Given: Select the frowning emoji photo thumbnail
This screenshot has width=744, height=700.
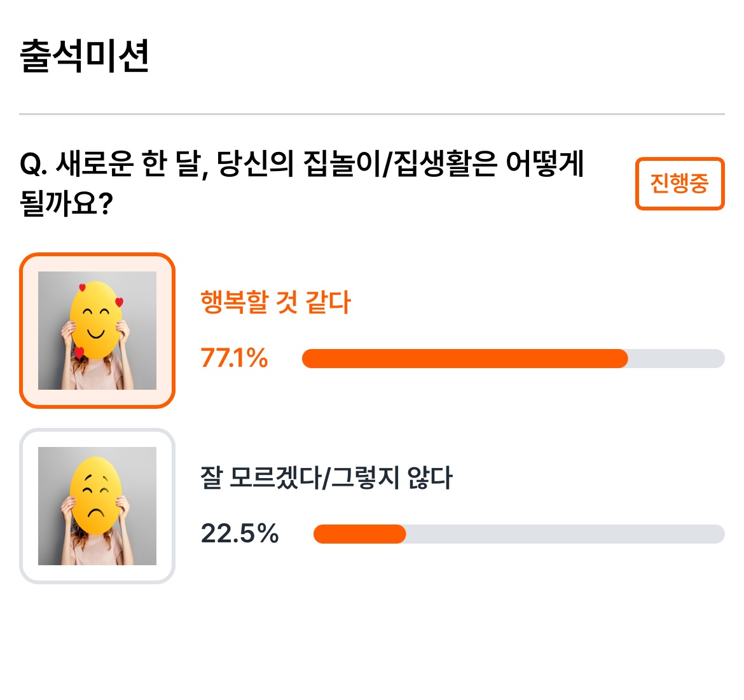Looking at the screenshot, I should (x=97, y=506).
